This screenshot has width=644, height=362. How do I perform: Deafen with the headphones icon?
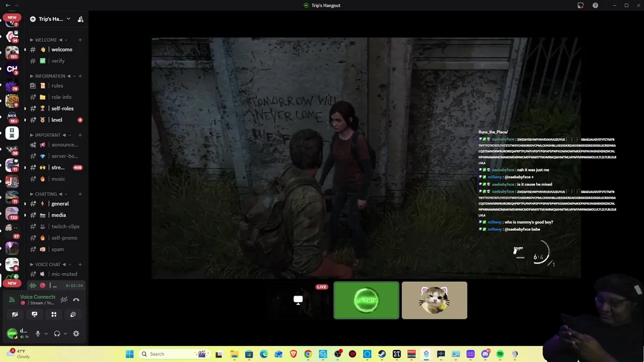pos(57,333)
